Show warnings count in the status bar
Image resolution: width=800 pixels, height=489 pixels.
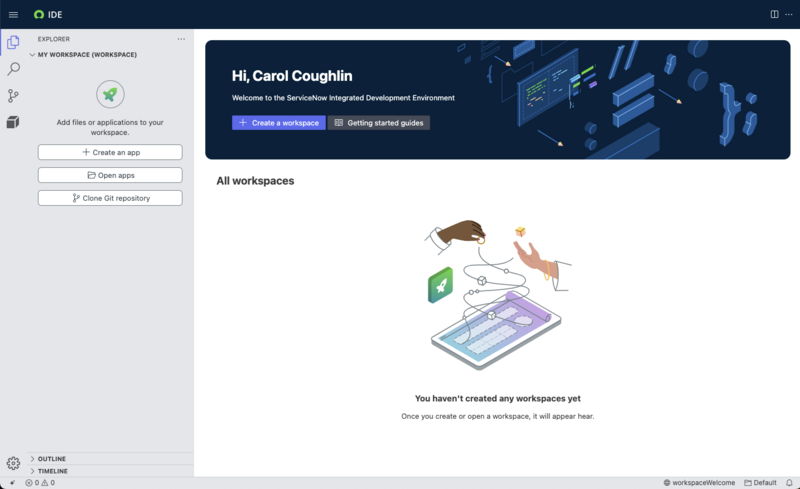[x=48, y=482]
